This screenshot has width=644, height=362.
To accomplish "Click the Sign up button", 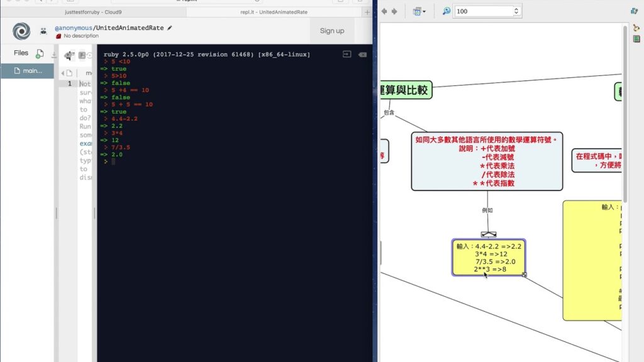I will point(332,31).
